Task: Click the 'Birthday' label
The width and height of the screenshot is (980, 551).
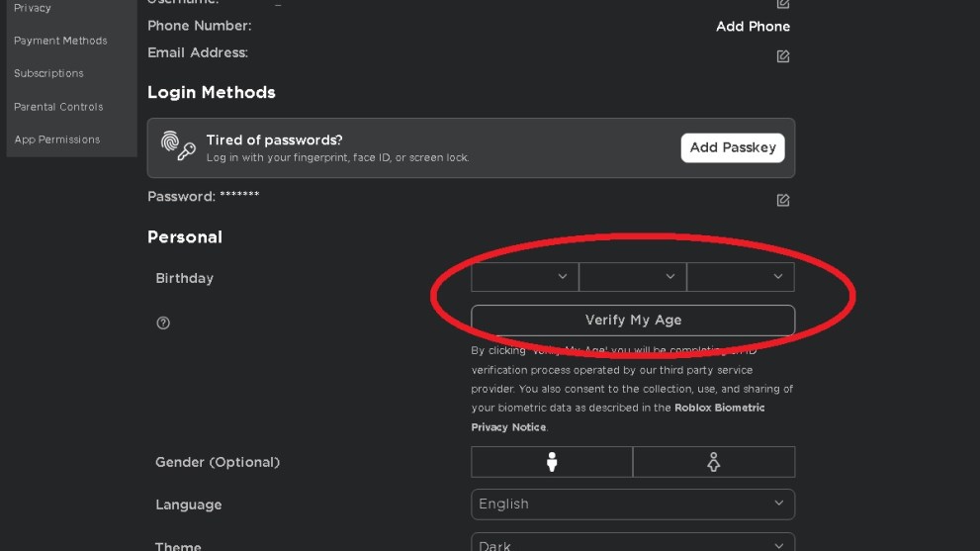Action: click(184, 278)
